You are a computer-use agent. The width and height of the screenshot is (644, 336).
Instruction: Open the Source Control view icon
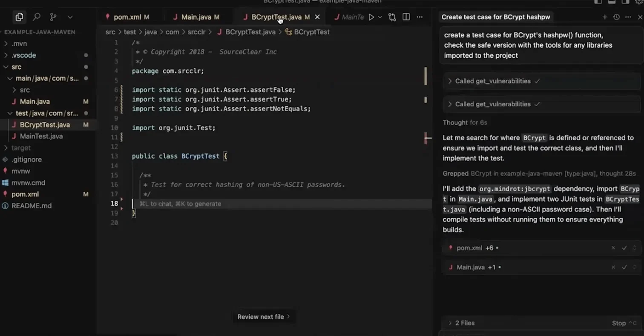point(53,17)
